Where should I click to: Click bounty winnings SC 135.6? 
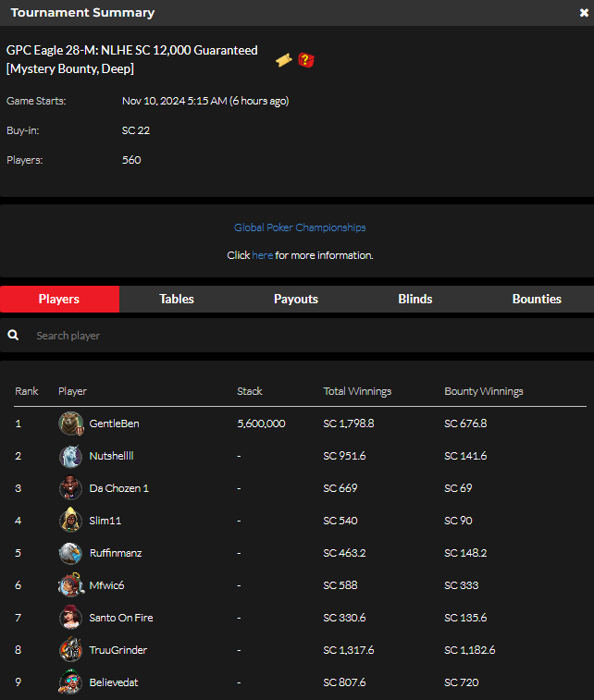(x=465, y=618)
